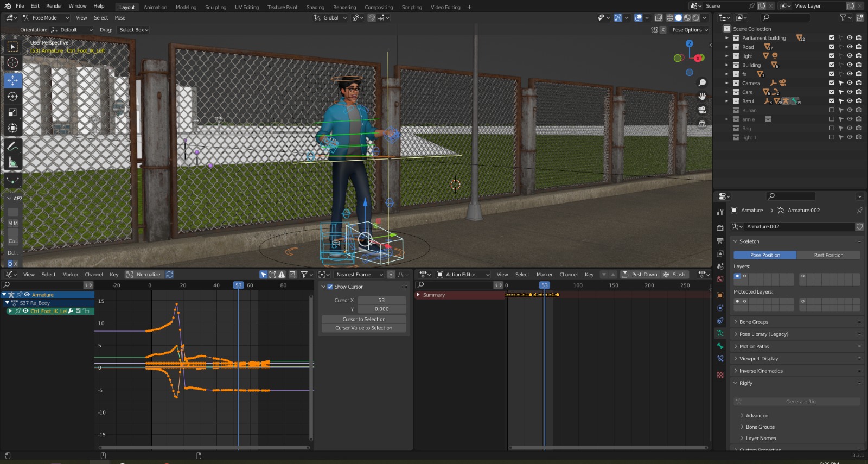Switch to the Shading workspace tab
The height and width of the screenshot is (464, 868).
click(x=315, y=7)
